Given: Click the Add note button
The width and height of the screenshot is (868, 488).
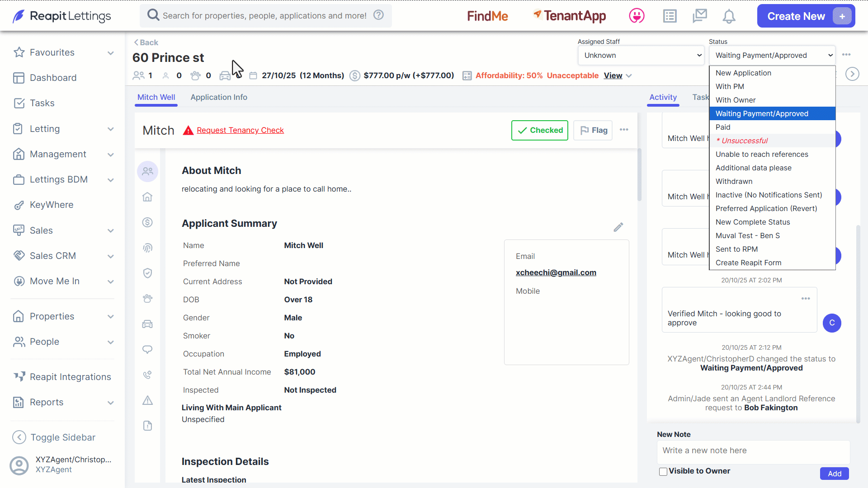Looking at the screenshot, I should pyautogui.click(x=835, y=474).
